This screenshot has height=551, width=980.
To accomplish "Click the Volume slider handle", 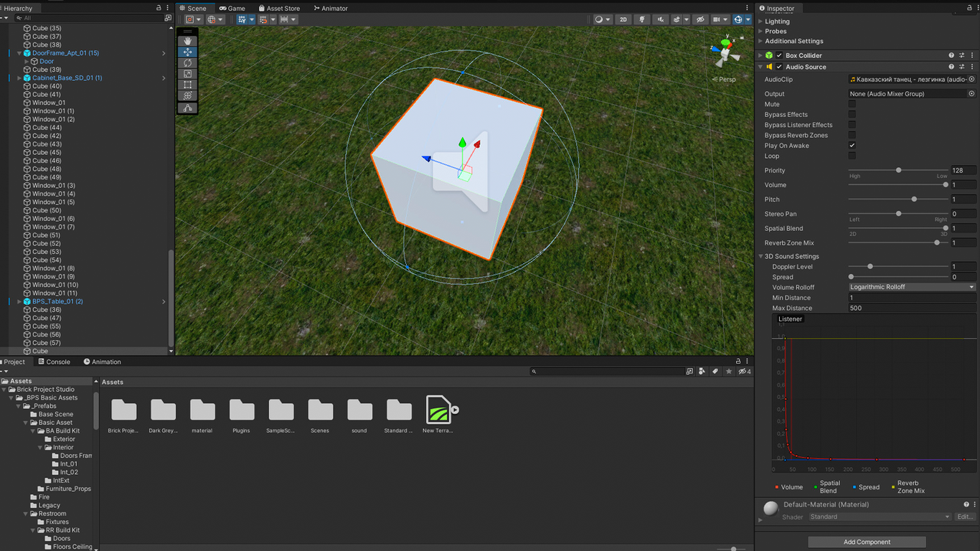I will point(946,185).
